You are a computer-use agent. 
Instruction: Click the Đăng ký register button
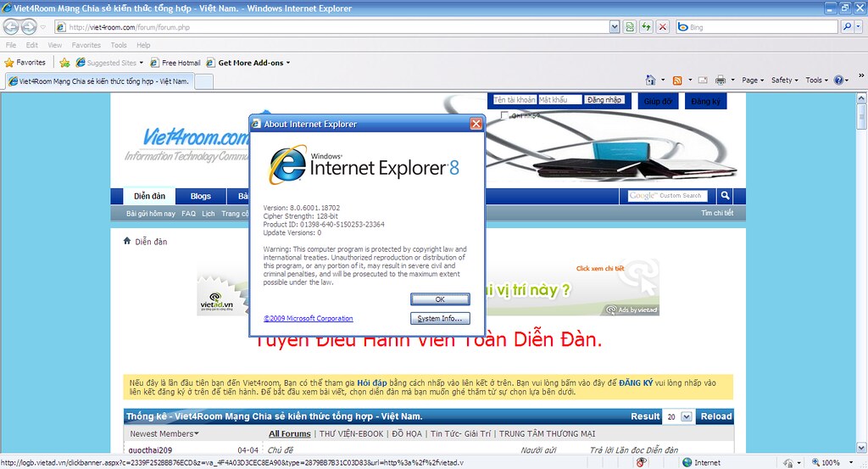point(706,101)
